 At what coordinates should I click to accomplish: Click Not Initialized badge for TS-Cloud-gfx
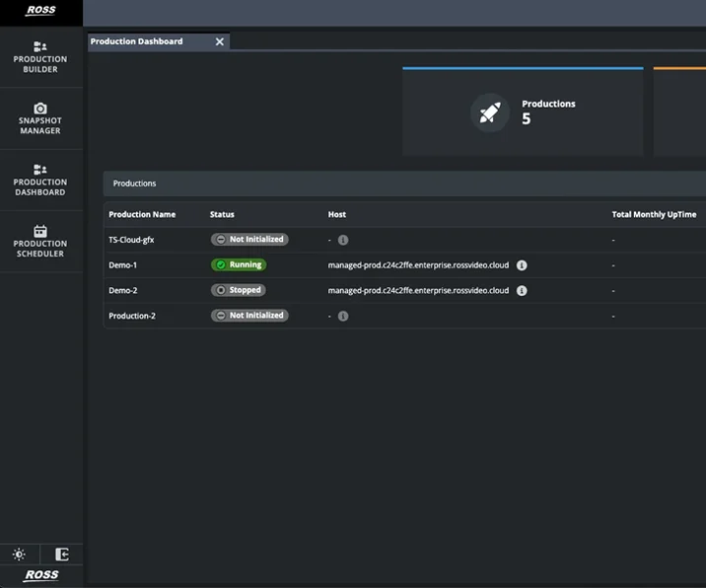tap(249, 240)
